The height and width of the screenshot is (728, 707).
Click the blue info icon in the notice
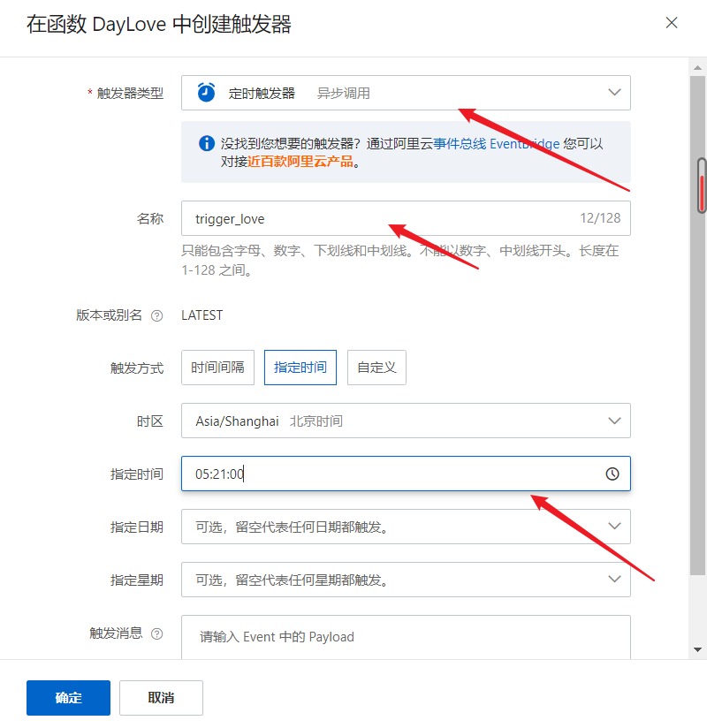(206, 143)
